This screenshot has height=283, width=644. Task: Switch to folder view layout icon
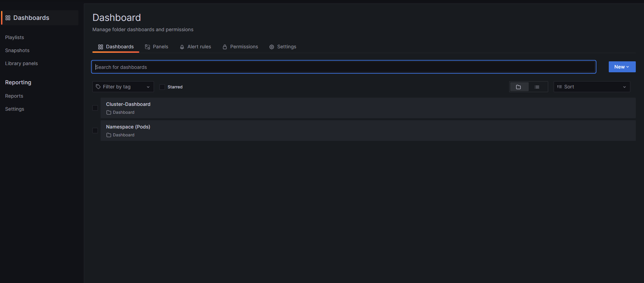[518, 87]
